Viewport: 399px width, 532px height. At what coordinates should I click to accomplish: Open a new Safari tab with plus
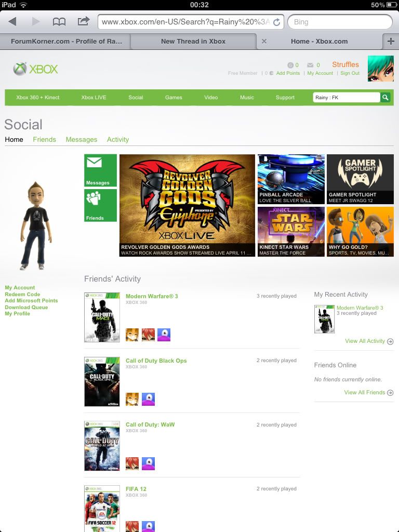point(391,42)
